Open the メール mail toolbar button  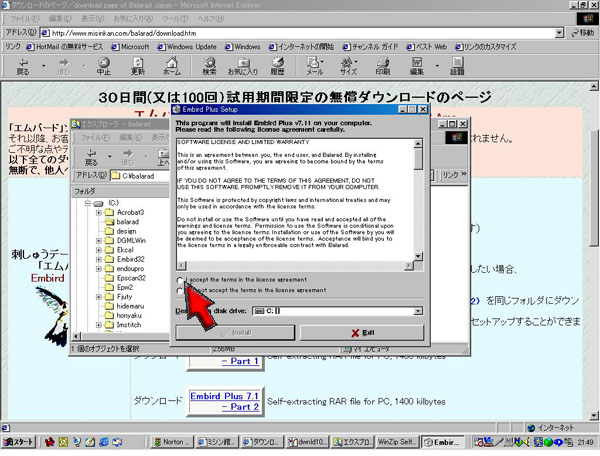(314, 66)
